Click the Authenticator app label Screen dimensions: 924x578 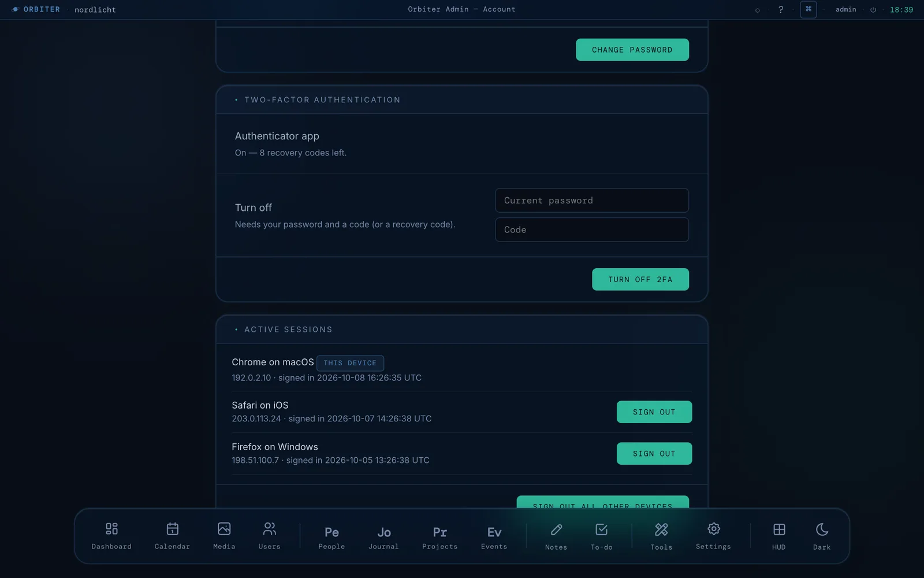click(x=277, y=136)
